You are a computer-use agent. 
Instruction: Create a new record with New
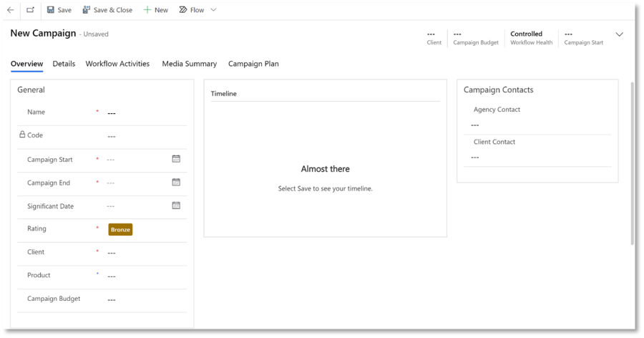(155, 10)
